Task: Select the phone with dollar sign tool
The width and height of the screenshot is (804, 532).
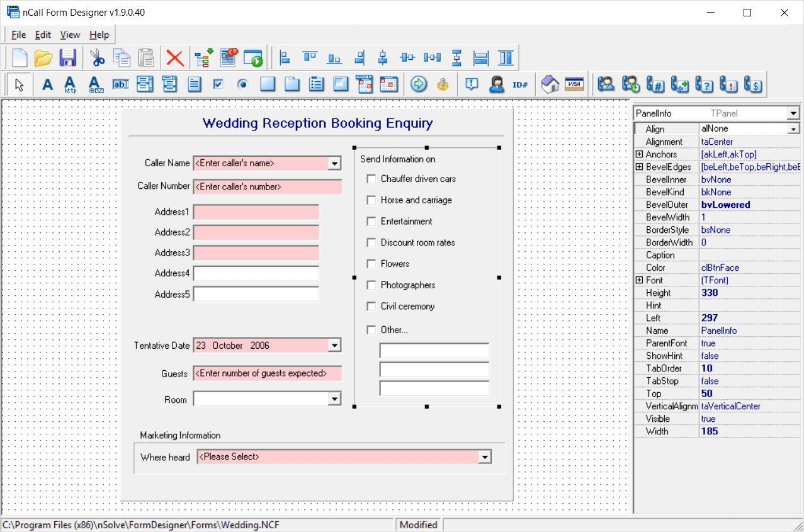Action: tap(754, 84)
